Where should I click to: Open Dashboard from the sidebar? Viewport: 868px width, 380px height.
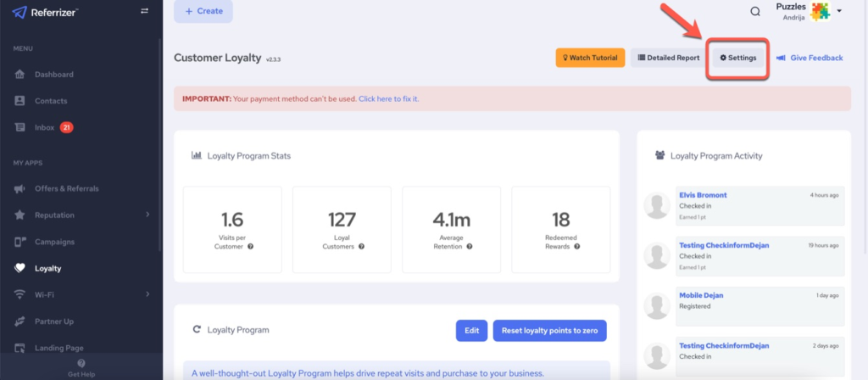point(53,75)
